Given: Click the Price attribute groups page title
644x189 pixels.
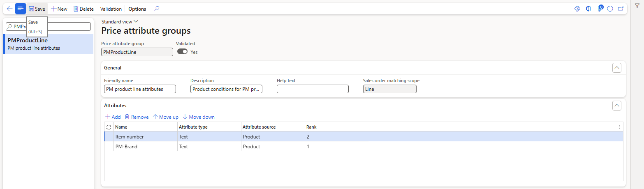Looking at the screenshot, I should (146, 31).
